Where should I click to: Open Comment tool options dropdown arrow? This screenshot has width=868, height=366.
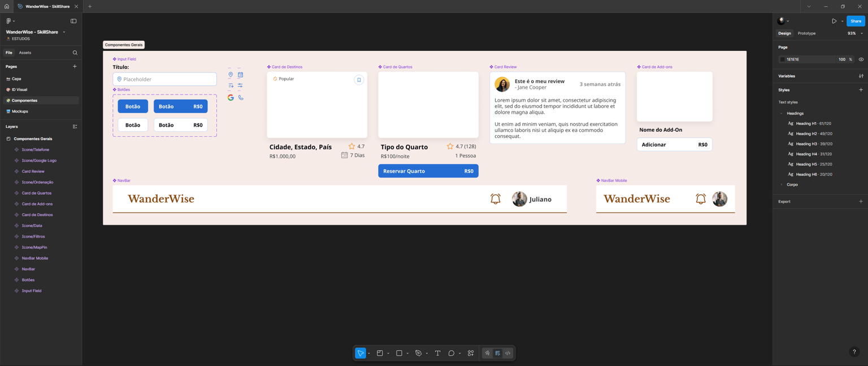459,354
